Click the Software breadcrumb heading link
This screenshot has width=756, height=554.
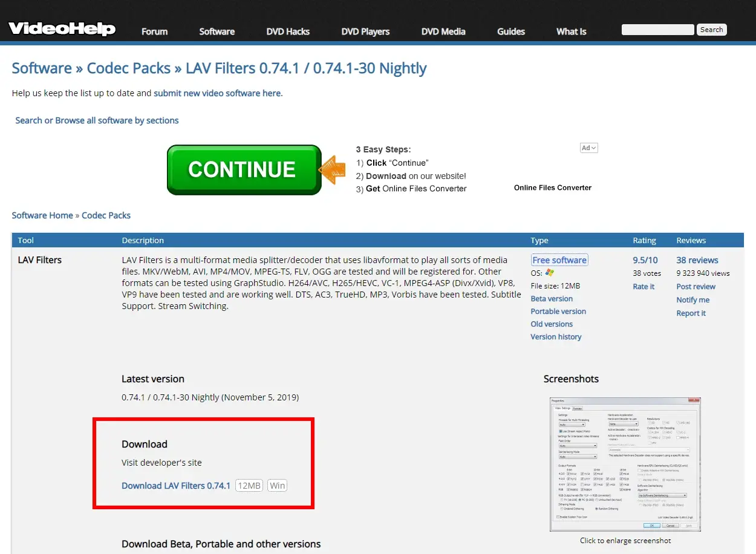pyautogui.click(x=42, y=68)
